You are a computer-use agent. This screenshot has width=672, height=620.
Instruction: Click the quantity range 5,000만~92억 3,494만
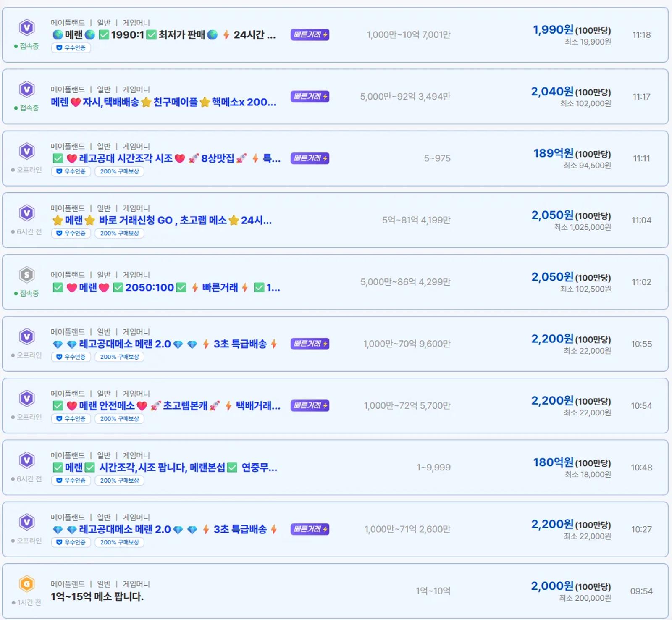405,96
